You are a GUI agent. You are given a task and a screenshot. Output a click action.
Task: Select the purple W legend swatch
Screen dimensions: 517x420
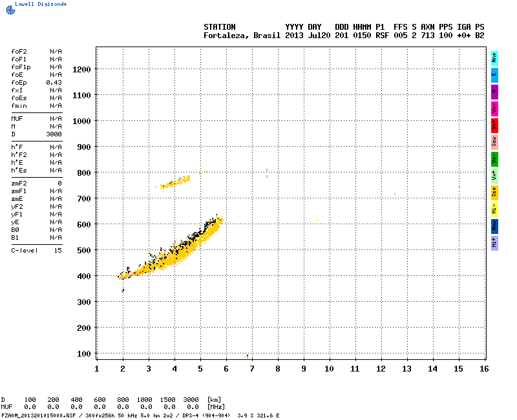tap(494, 92)
